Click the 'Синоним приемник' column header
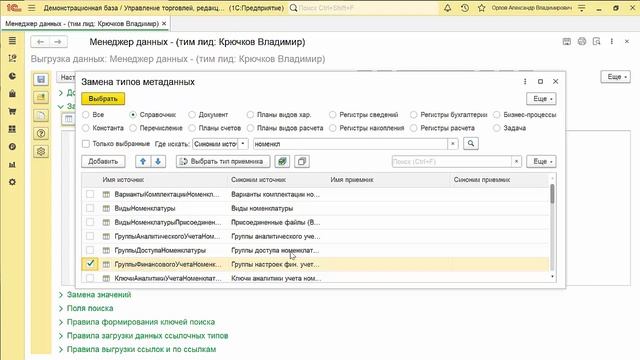Screen dimensions: 640x360 tap(482, 180)
